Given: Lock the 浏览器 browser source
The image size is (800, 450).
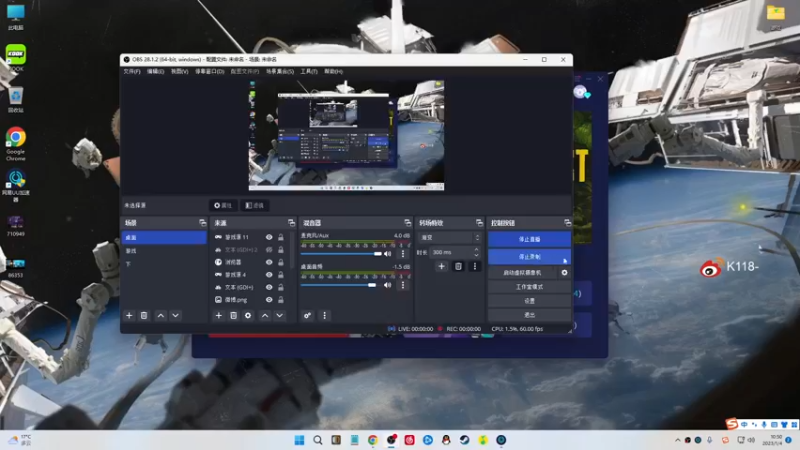Looking at the screenshot, I should point(281,262).
